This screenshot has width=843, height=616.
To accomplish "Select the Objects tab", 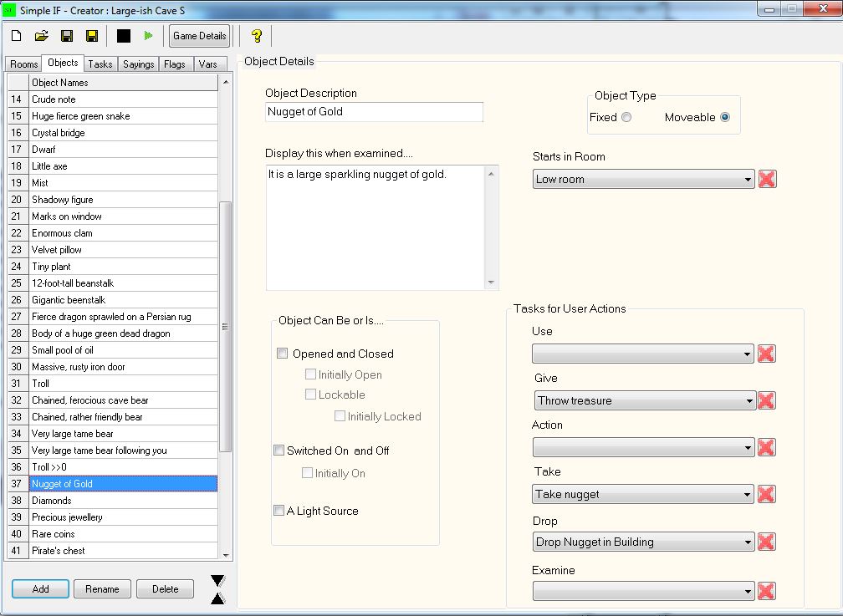I will click(63, 63).
